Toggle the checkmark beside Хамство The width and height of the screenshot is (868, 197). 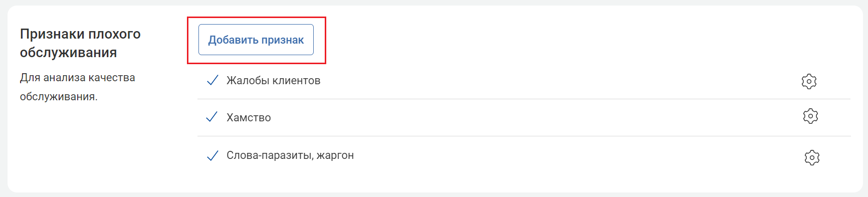click(x=212, y=117)
